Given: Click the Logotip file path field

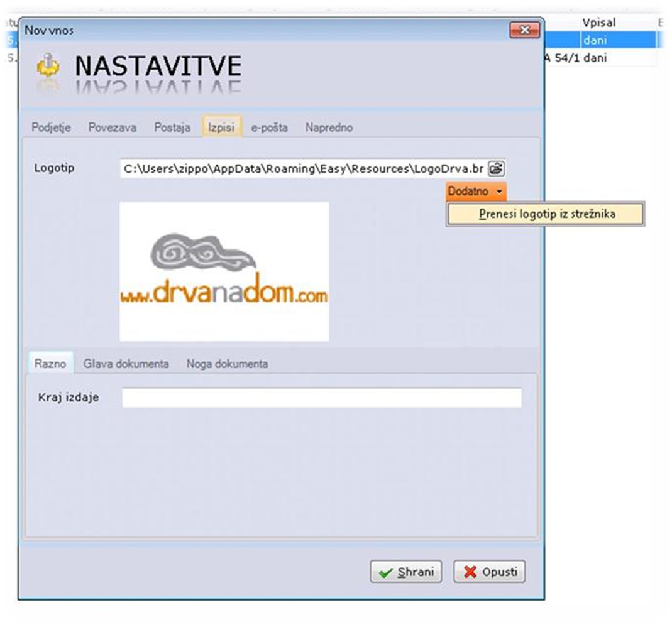Looking at the screenshot, I should click(x=304, y=168).
